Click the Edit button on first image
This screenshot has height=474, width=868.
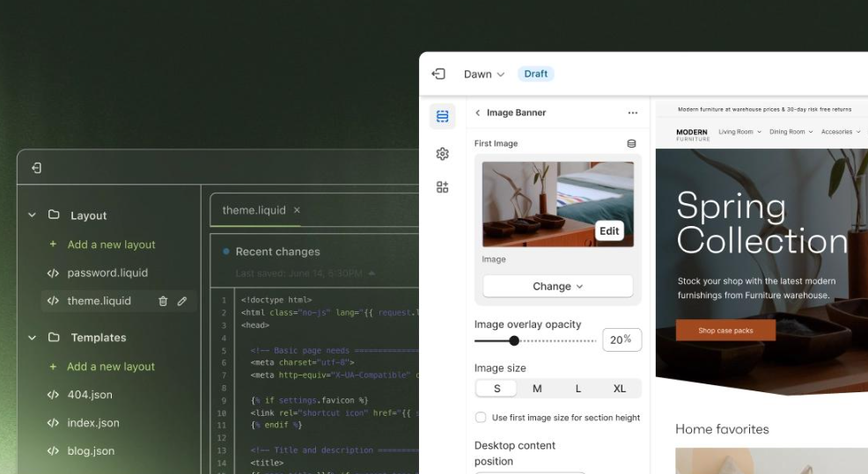click(x=609, y=231)
